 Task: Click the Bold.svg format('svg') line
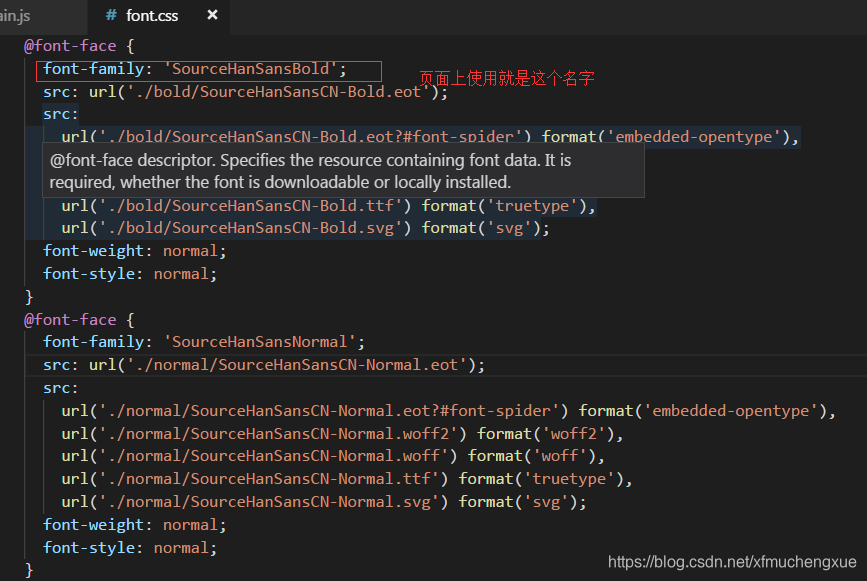(305, 228)
